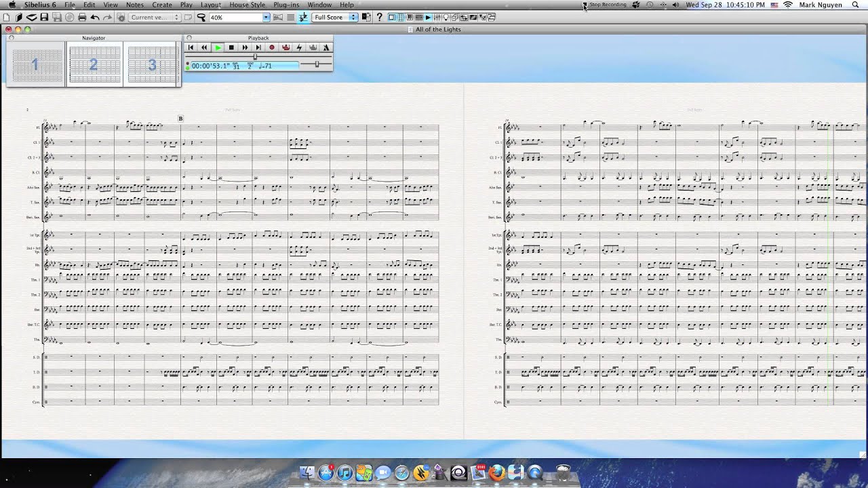Undo the last action with the Undo arrow
This screenshot has height=488, width=868.
95,17
